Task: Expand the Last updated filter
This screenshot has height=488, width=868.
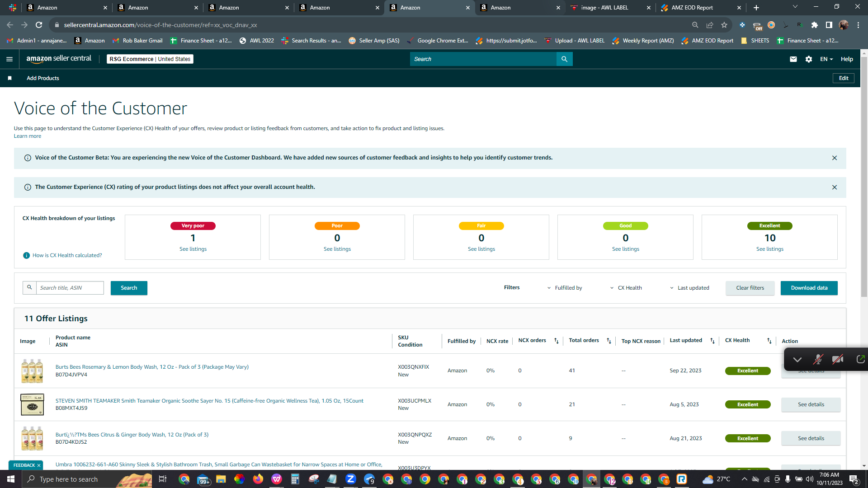Action: (x=689, y=288)
